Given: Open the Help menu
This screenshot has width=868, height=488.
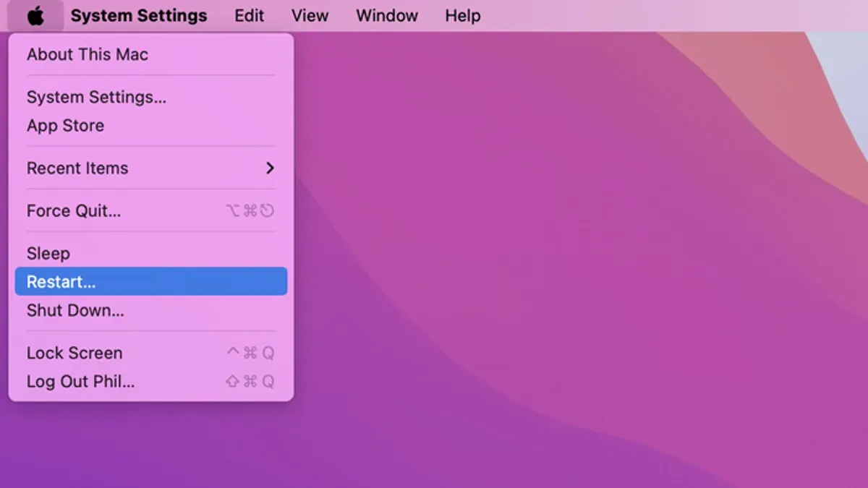Looking at the screenshot, I should click(463, 16).
